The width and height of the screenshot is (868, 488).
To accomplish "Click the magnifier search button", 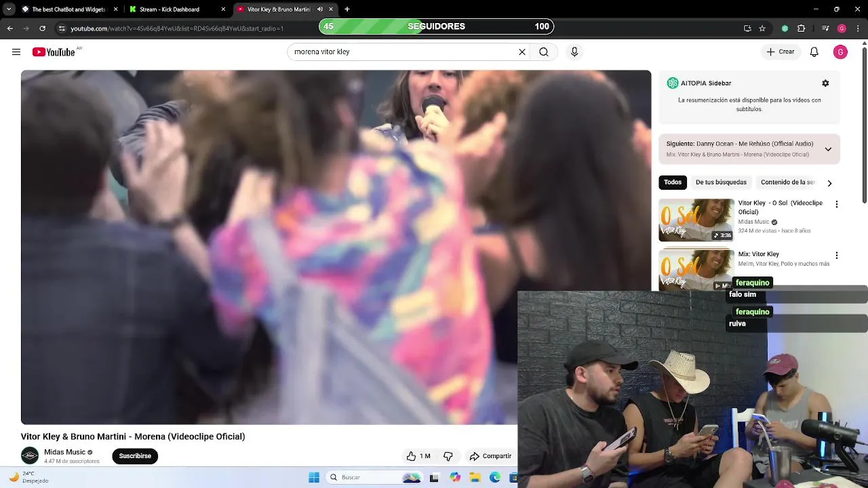I will coord(544,52).
